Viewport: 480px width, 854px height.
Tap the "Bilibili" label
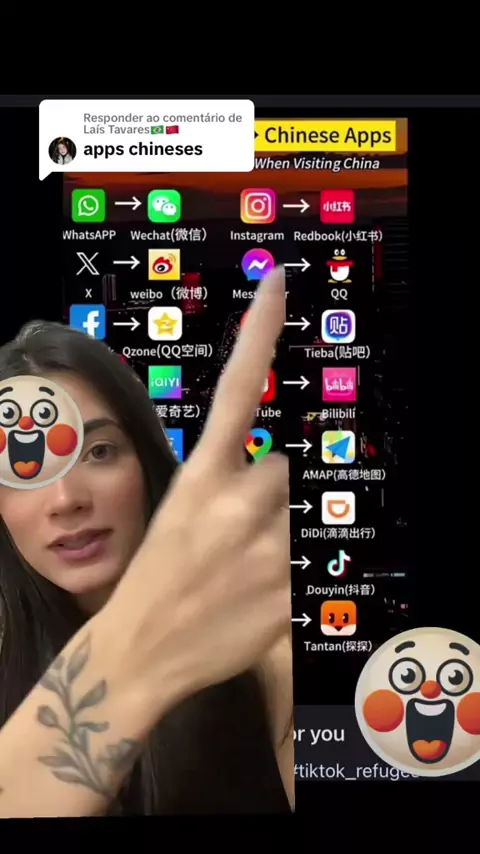coord(338,414)
